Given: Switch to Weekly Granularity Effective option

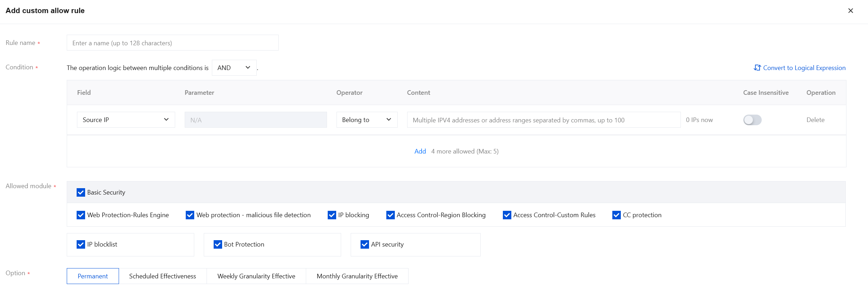Looking at the screenshot, I should [x=256, y=276].
